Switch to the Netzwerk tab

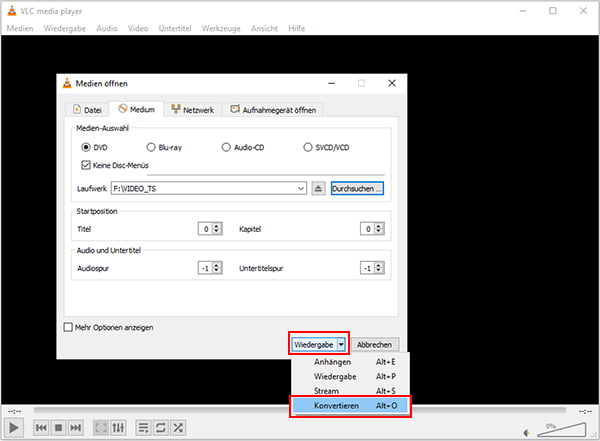click(192, 110)
